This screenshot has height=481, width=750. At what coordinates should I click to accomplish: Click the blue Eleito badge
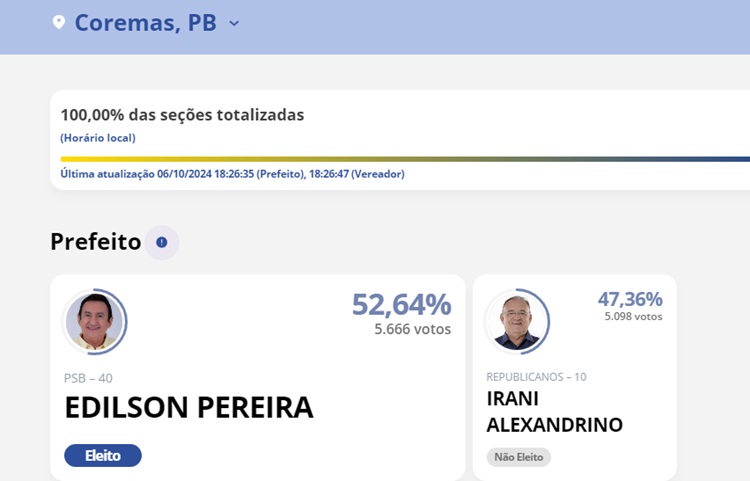click(103, 456)
